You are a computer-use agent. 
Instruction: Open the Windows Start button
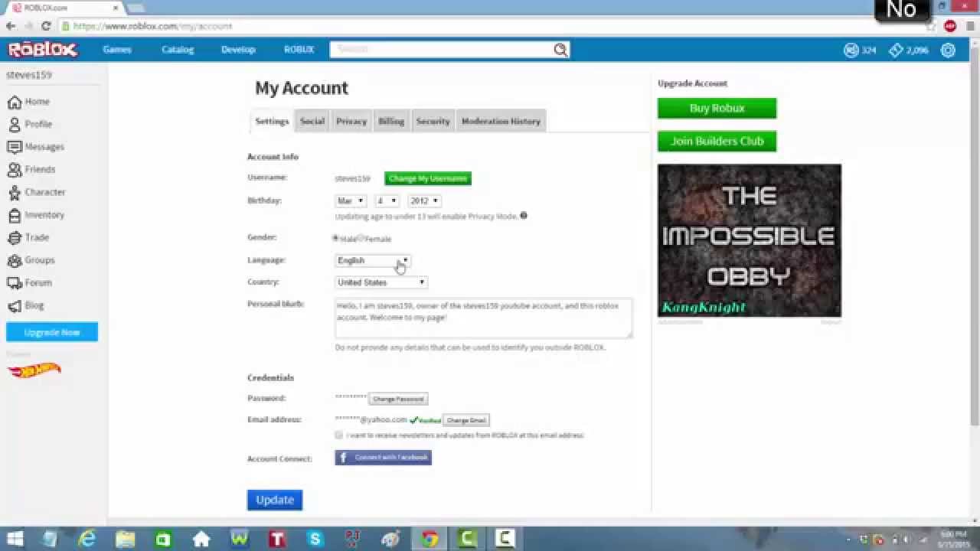(x=15, y=539)
